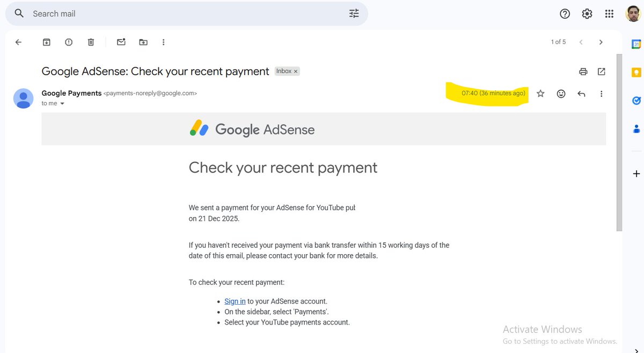
Task: Remove the Inbox label
Action: [x=296, y=71]
